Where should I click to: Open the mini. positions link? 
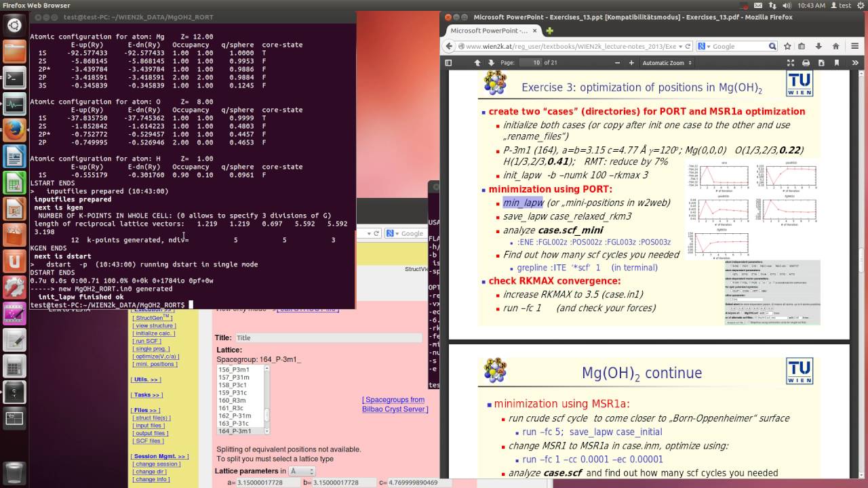click(155, 364)
